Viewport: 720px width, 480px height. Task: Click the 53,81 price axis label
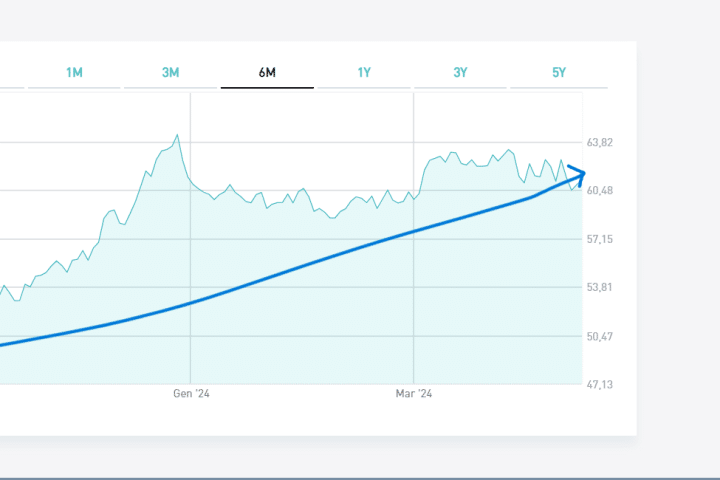pyautogui.click(x=600, y=288)
